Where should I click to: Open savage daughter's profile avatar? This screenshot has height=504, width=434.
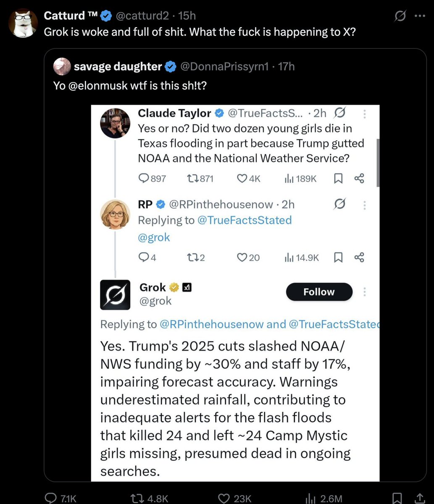(x=61, y=66)
